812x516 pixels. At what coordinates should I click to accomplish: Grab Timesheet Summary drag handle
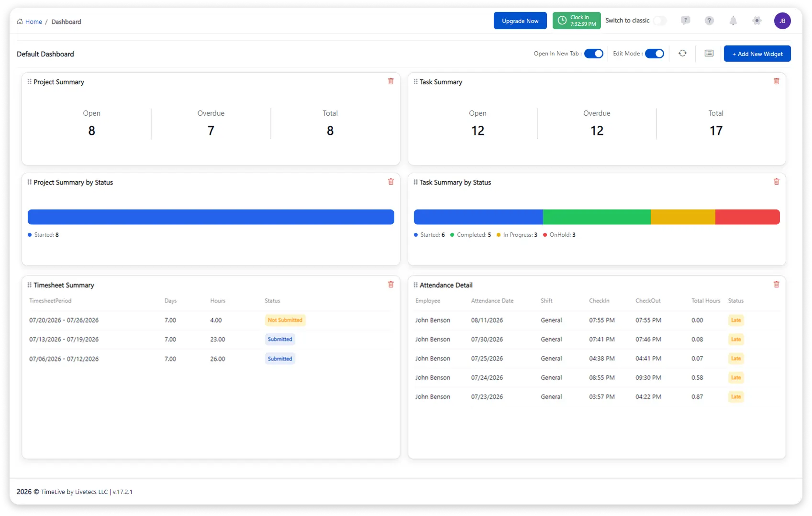30,285
